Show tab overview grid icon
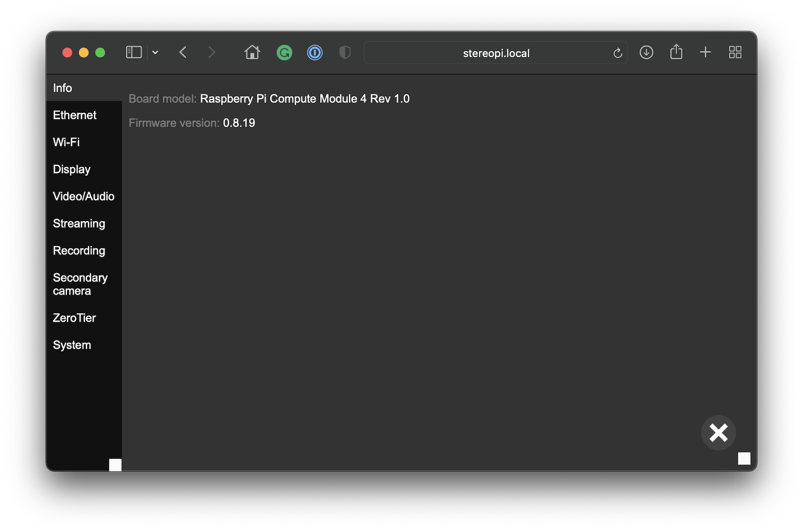 735,52
